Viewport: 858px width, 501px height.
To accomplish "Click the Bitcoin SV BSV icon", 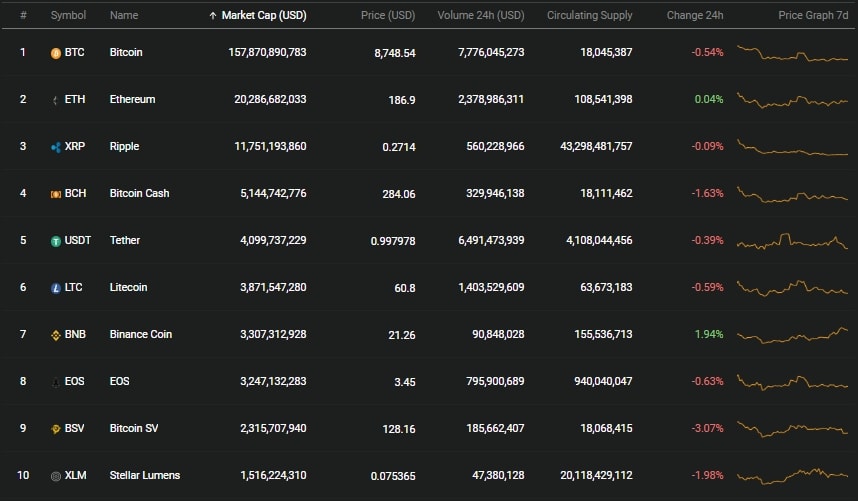I will click(56, 429).
